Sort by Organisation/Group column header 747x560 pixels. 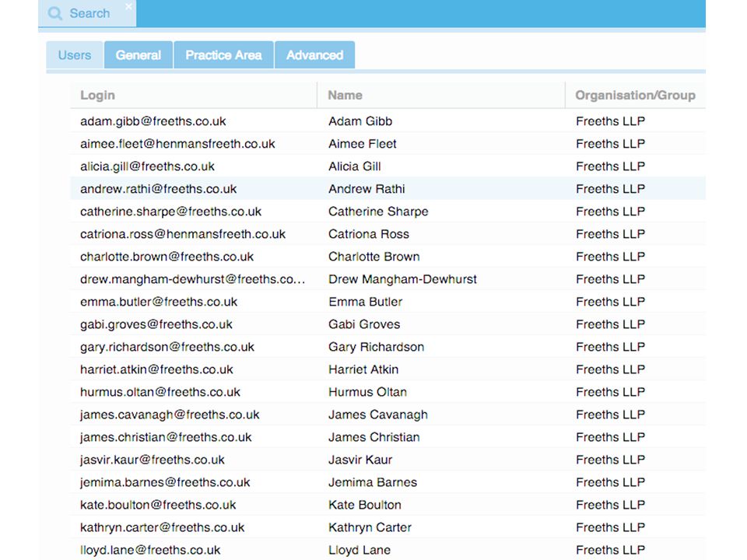click(x=635, y=95)
